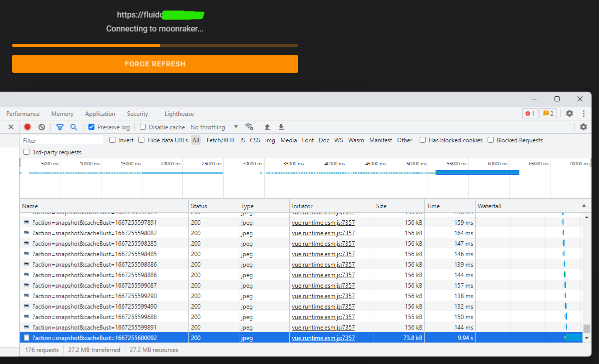Viewport: 599px width, 364px height.
Task: Open the Performance tab
Action: (x=23, y=114)
